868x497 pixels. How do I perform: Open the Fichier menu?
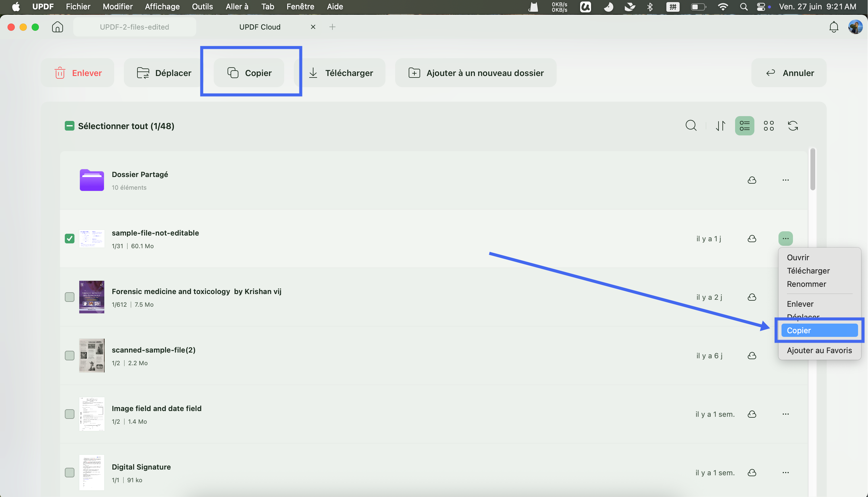click(x=78, y=7)
